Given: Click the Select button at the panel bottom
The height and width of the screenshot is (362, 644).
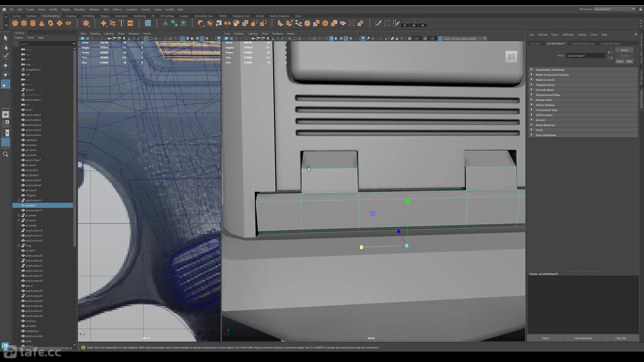Looking at the screenshot, I should 545,338.
